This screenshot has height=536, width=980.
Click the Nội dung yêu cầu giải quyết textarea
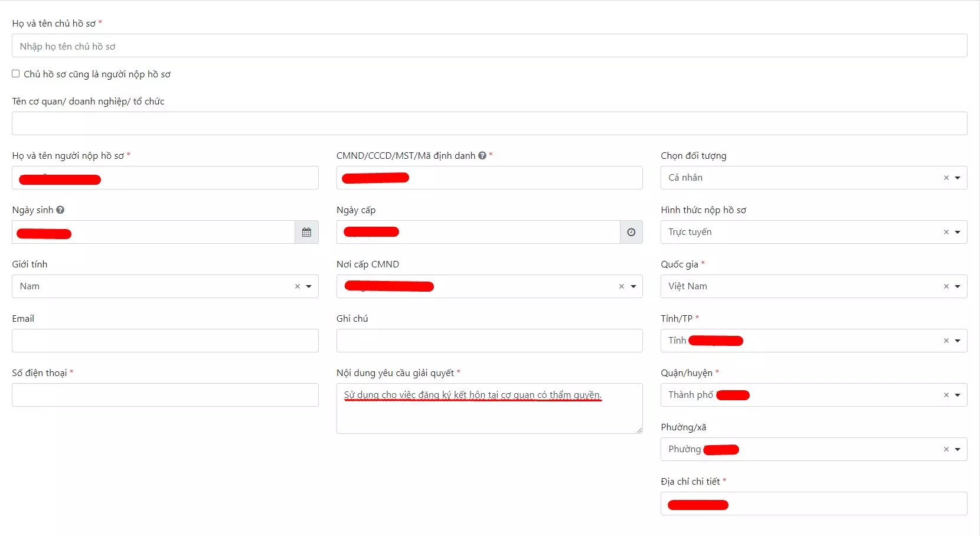point(489,408)
